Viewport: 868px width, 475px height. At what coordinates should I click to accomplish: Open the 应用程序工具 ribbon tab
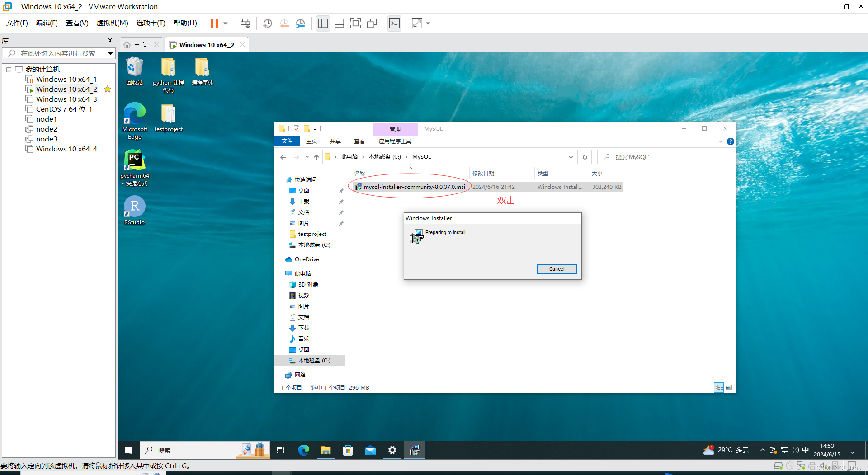(395, 141)
